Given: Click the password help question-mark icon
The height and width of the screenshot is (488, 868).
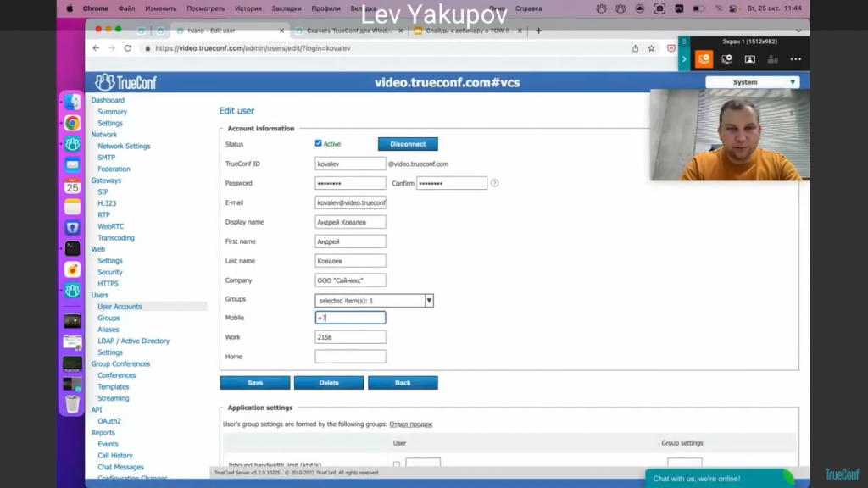Looking at the screenshot, I should point(494,183).
